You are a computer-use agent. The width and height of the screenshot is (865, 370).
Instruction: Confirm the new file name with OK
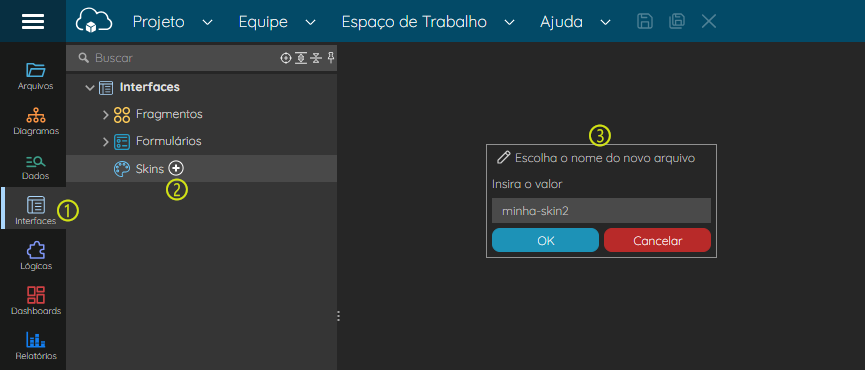545,240
